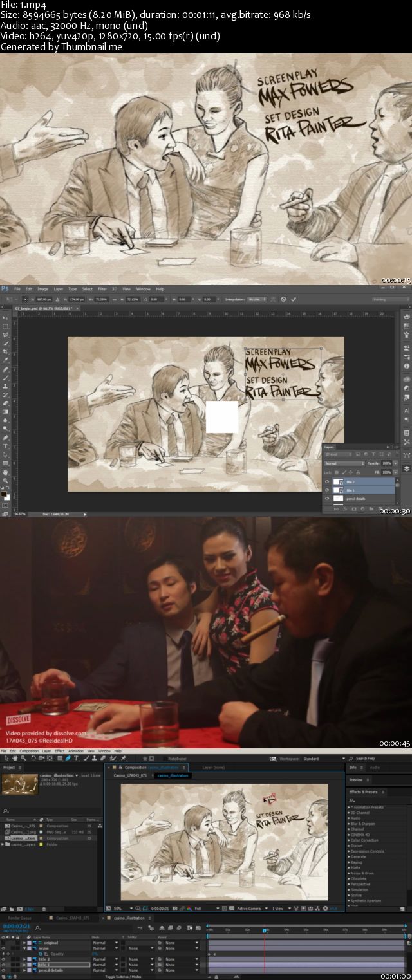This screenshot has height=980, width=412.
Task: Toggle visibility of title 1 in AE timeline
Action: (x=3, y=965)
